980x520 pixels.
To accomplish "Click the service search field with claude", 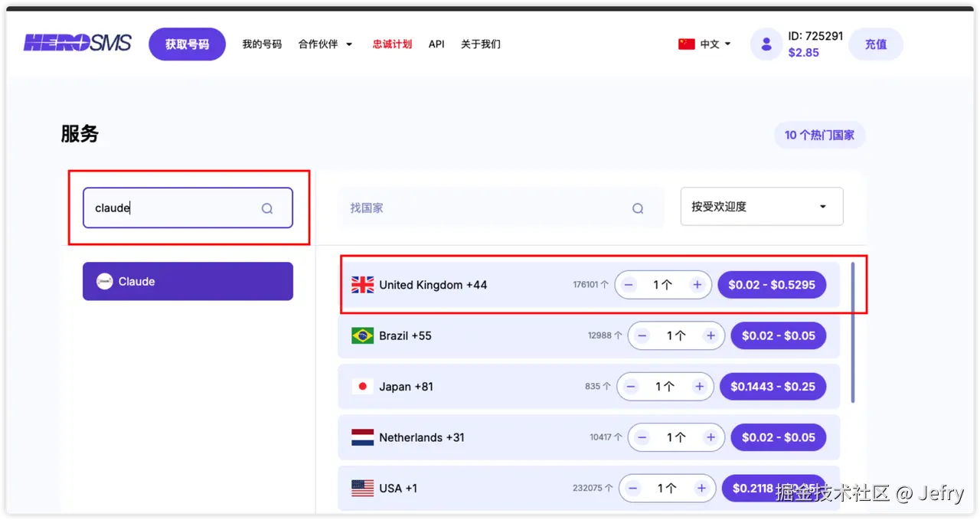I will point(188,208).
